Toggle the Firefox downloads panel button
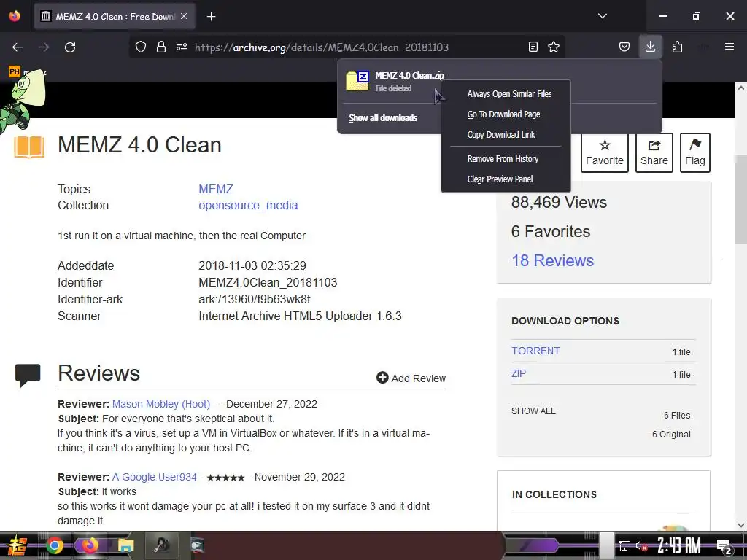 [650, 47]
